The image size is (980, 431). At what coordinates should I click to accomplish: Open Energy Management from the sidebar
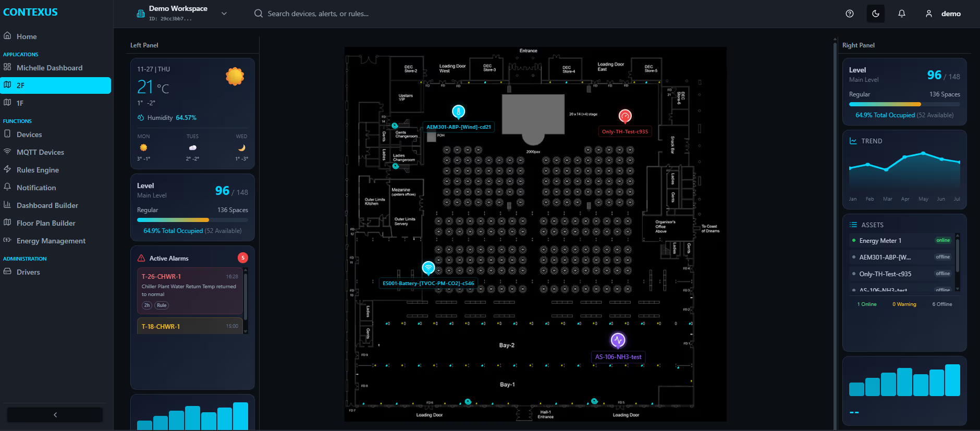(x=51, y=241)
